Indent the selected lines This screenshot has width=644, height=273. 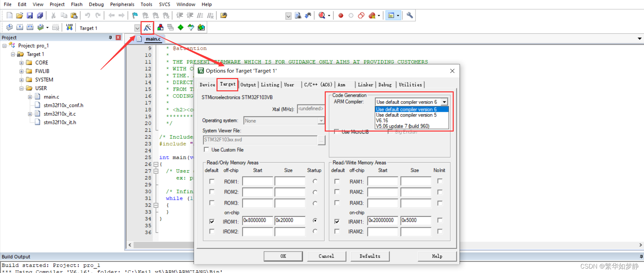coord(179,15)
